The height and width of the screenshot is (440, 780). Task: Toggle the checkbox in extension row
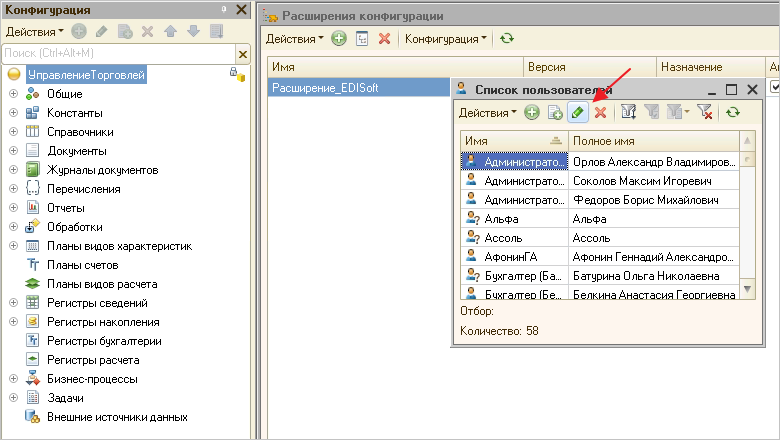point(775,88)
